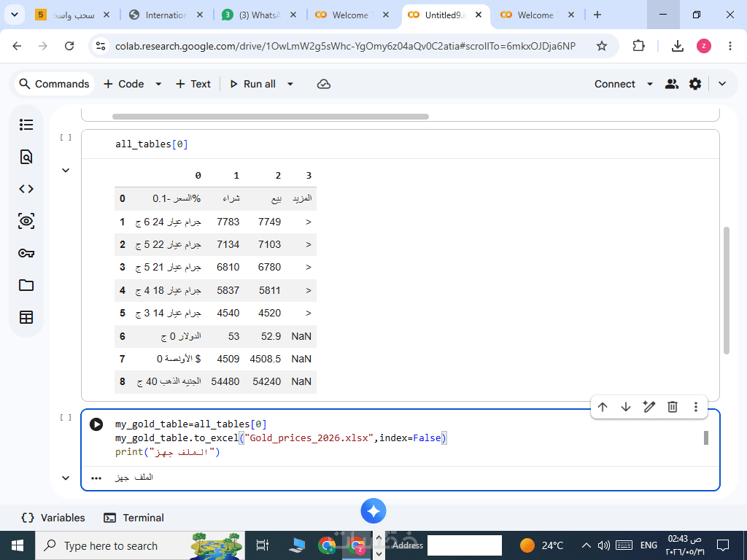Viewport: 747px width, 560px height.
Task: Delete the cell with trash icon
Action: 673,407
